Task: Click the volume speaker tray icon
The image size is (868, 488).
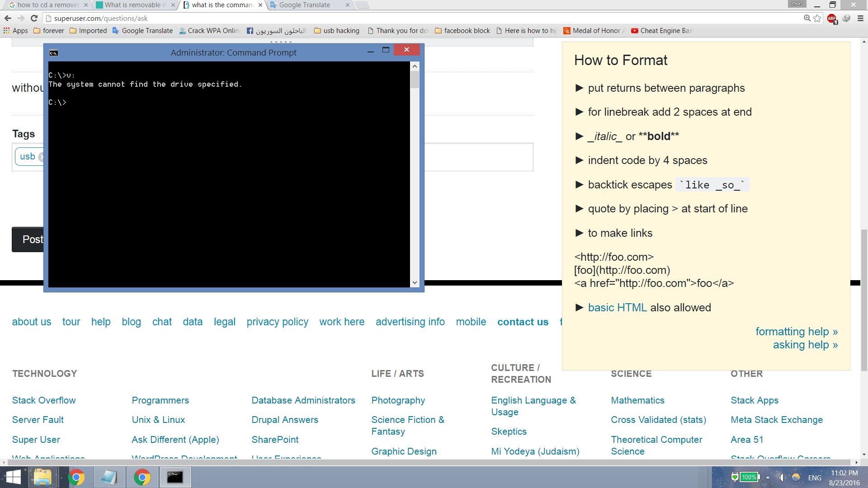Action: pos(782,478)
